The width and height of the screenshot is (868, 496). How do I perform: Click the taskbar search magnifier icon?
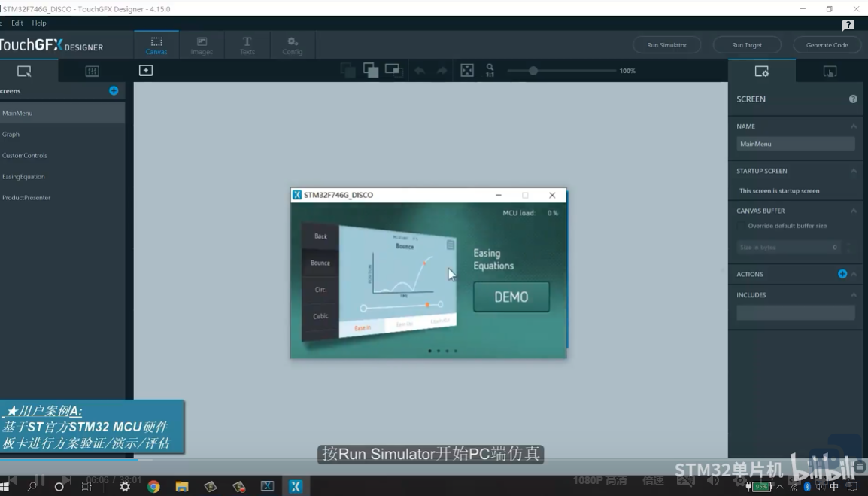coord(32,486)
